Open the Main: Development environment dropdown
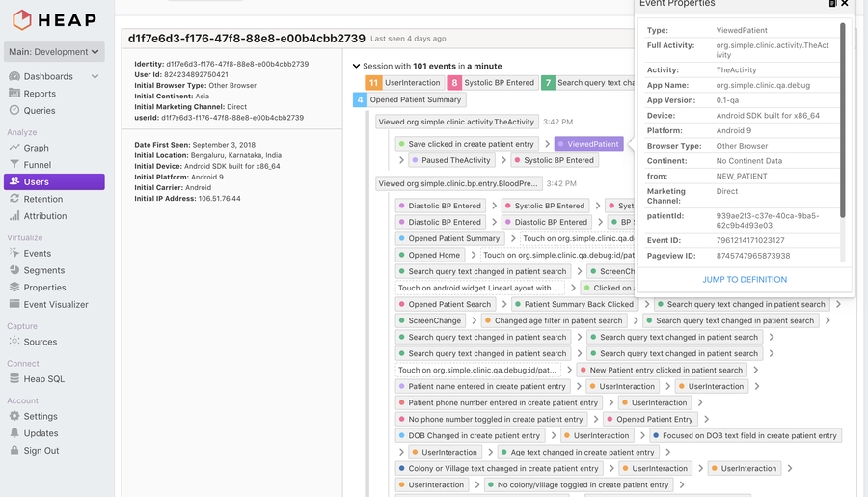The height and width of the screenshot is (497, 868). (54, 52)
